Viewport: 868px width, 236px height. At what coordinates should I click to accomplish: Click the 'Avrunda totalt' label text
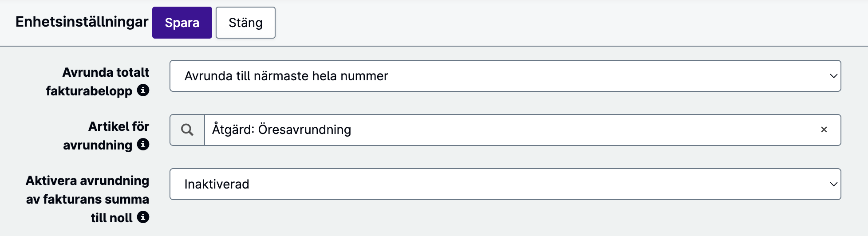(x=106, y=72)
